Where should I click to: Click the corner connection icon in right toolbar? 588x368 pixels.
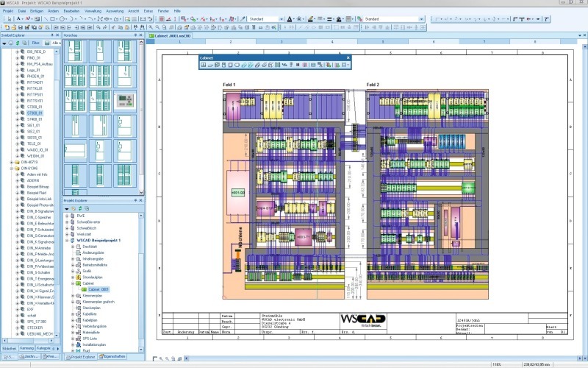pyautogui.click(x=516, y=19)
